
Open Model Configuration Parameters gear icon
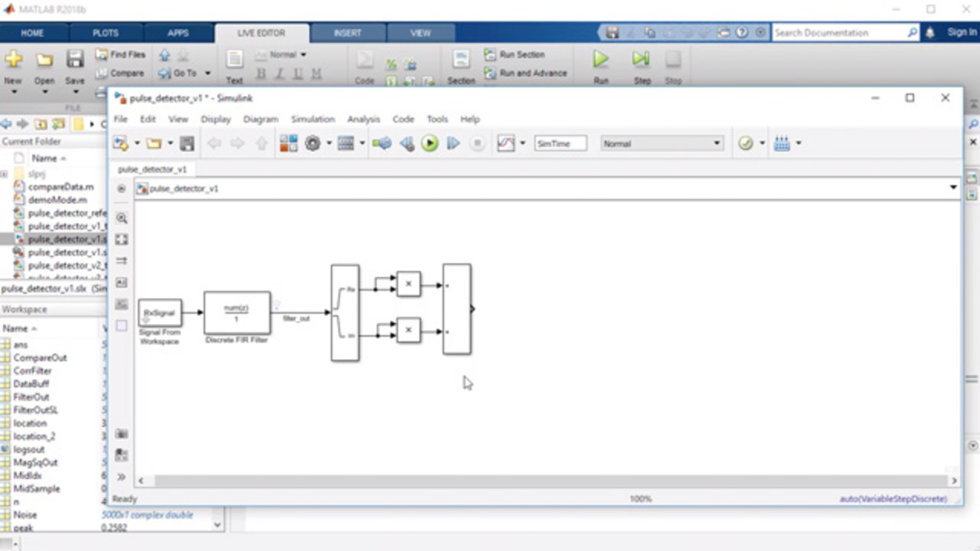click(312, 144)
